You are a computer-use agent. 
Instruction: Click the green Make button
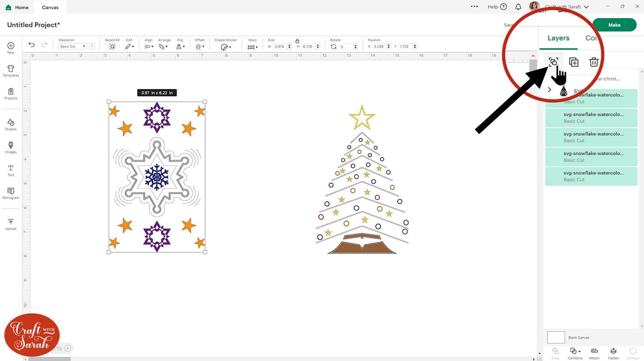coord(614,25)
